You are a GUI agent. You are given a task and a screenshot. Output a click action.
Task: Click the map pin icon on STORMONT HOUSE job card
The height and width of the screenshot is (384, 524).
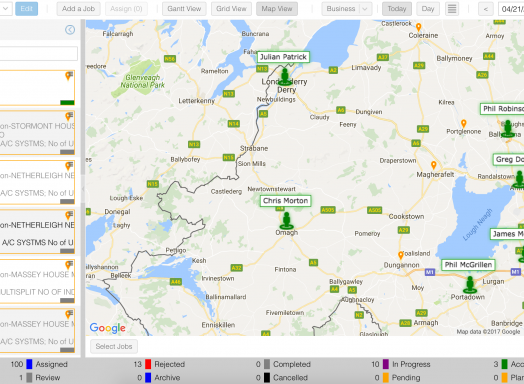pos(69,117)
